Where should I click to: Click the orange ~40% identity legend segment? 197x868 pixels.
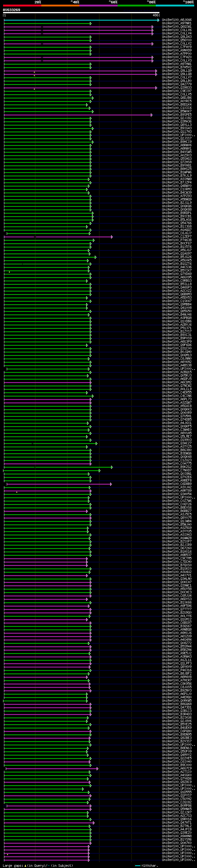pyautogui.click(x=60, y=6)
